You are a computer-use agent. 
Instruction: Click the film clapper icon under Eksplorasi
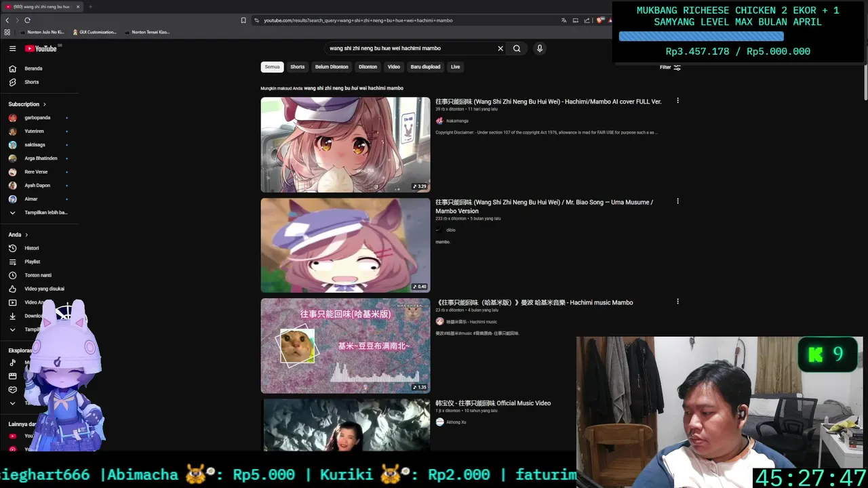12,376
